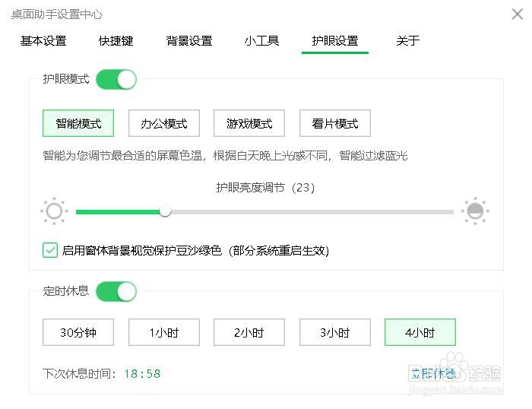Click the unfilled grey part of brightness slider
The image size is (532, 409).
point(312,212)
